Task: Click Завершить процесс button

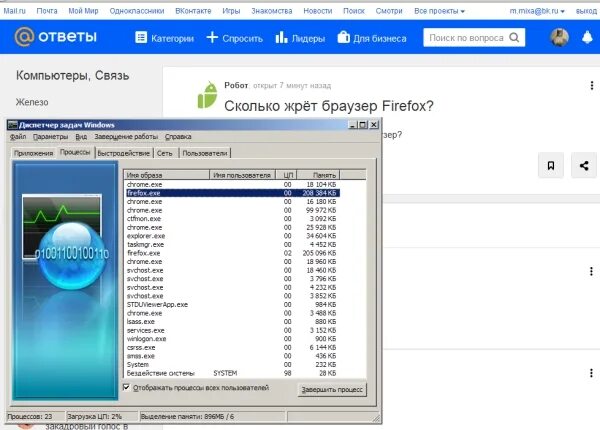Action: click(x=332, y=389)
